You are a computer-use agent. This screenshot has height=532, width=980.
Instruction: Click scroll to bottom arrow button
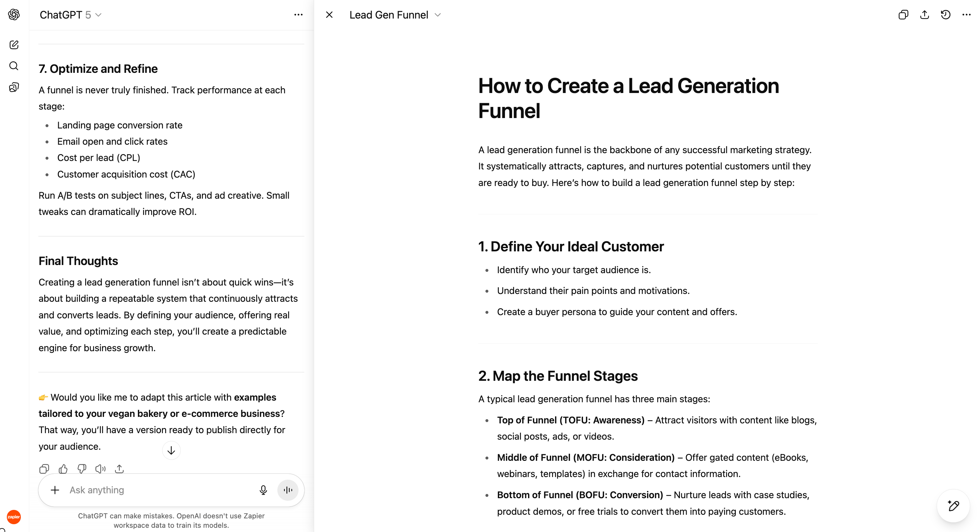(x=171, y=451)
